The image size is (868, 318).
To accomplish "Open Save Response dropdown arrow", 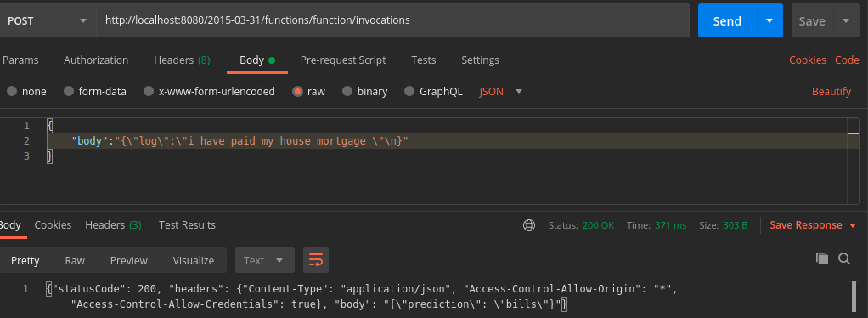I will [853, 225].
